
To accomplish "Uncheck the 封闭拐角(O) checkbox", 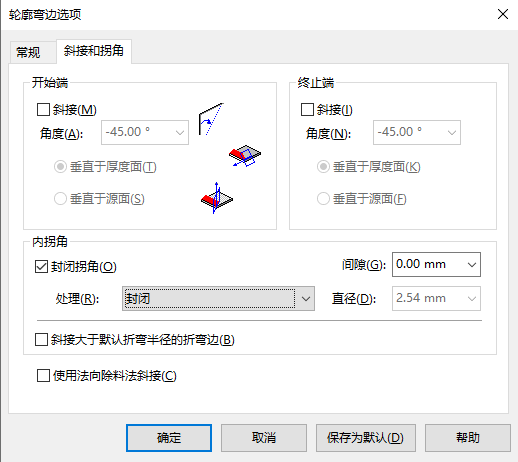I will pyautogui.click(x=41, y=267).
